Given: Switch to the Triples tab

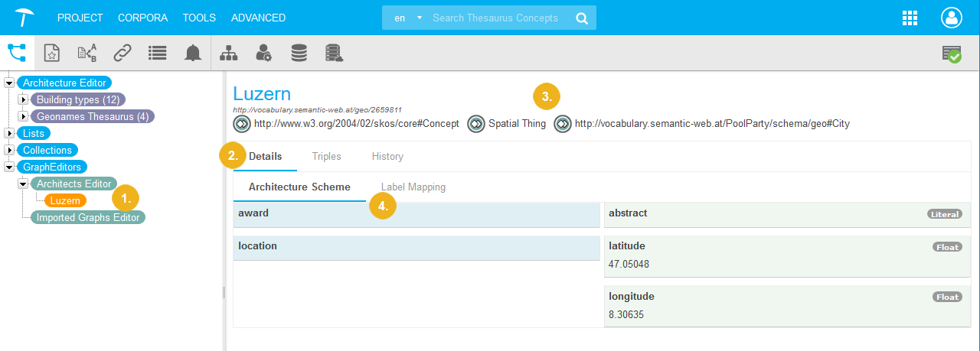Looking at the screenshot, I should pyautogui.click(x=326, y=156).
